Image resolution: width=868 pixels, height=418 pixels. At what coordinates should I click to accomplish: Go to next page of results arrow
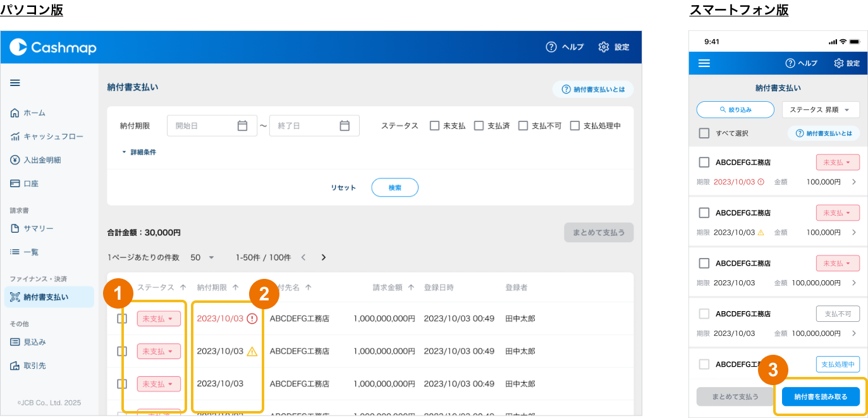click(324, 257)
